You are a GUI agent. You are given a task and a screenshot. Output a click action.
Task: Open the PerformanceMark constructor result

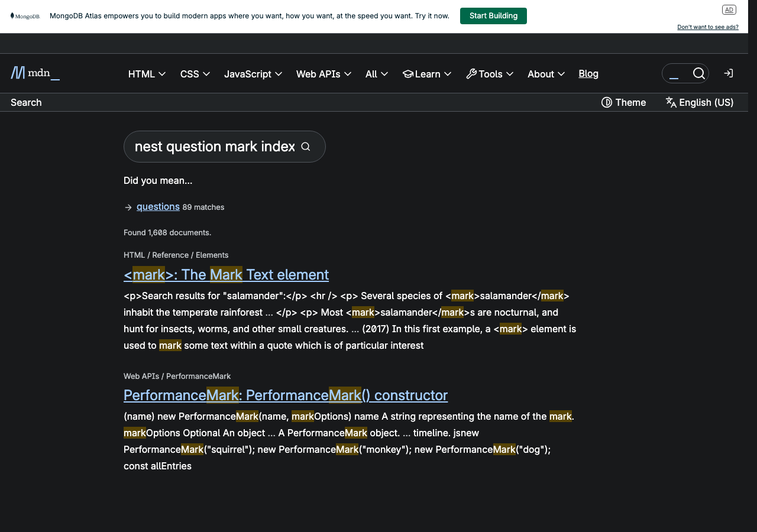[285, 395]
